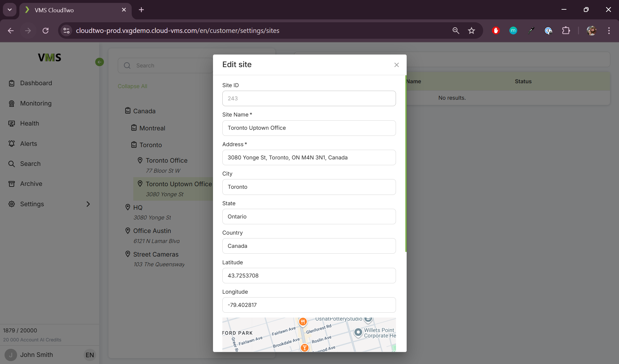Expand the Settings submenu chevron
619x364 pixels.
(88, 204)
